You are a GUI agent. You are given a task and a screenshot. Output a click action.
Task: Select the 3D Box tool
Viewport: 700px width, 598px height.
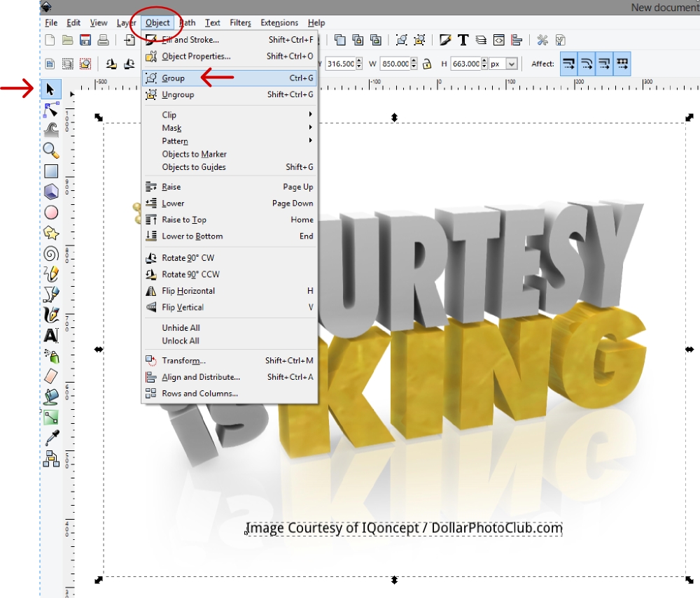pos(51,192)
